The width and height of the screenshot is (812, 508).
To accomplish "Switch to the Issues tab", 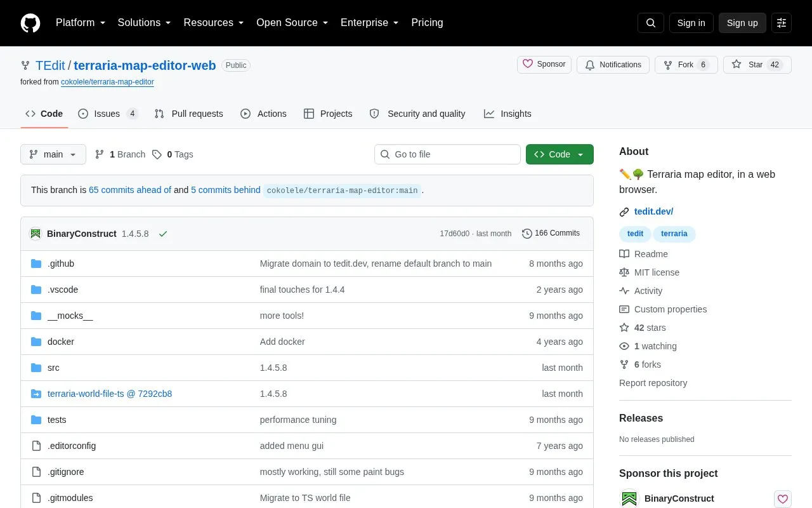I will coord(108,114).
